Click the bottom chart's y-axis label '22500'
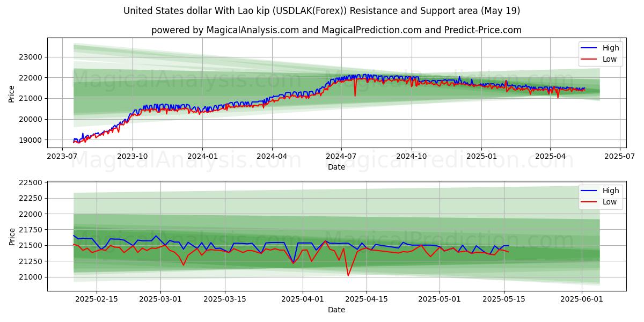 tap(31, 183)
